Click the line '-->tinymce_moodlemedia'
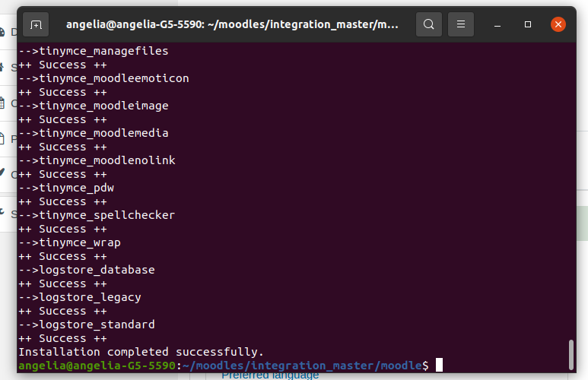 (94, 133)
